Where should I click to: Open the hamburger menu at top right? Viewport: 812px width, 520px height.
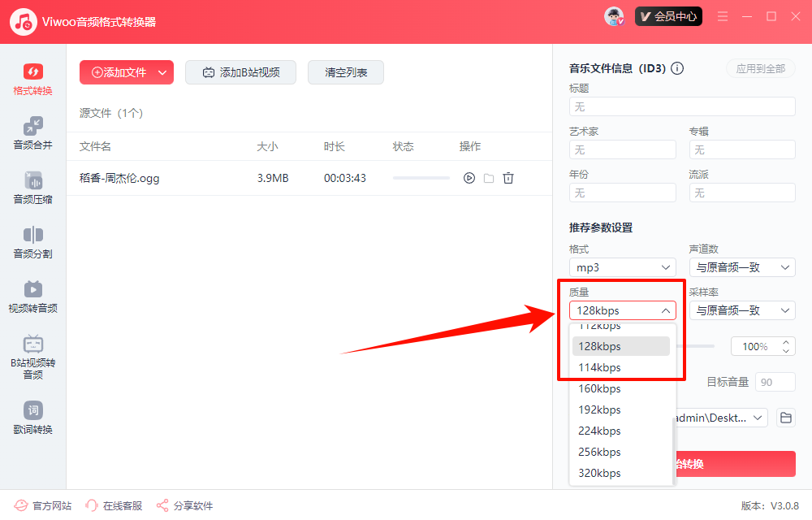[722, 15]
